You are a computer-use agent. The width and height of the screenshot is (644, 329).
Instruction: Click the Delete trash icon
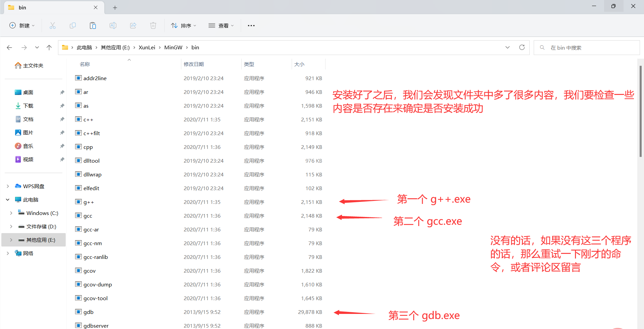153,25
